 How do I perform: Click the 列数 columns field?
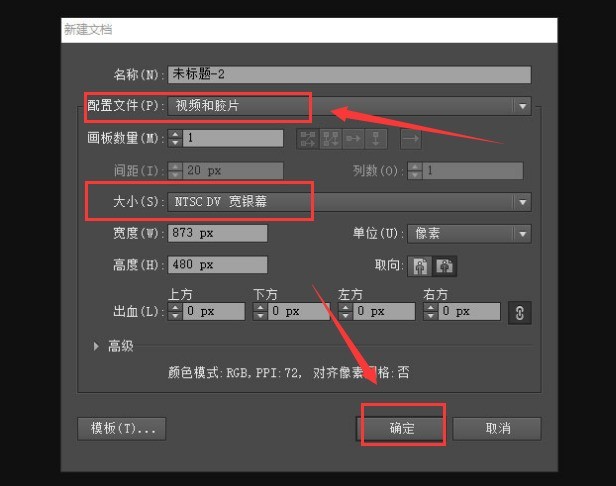coord(473,171)
